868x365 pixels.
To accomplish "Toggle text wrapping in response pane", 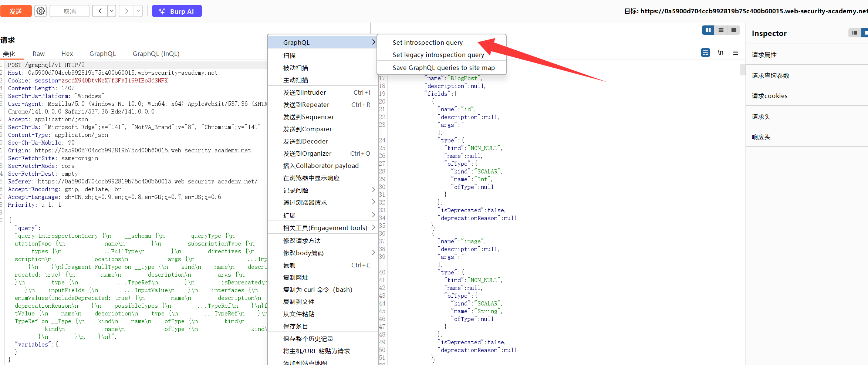I will click(x=705, y=53).
